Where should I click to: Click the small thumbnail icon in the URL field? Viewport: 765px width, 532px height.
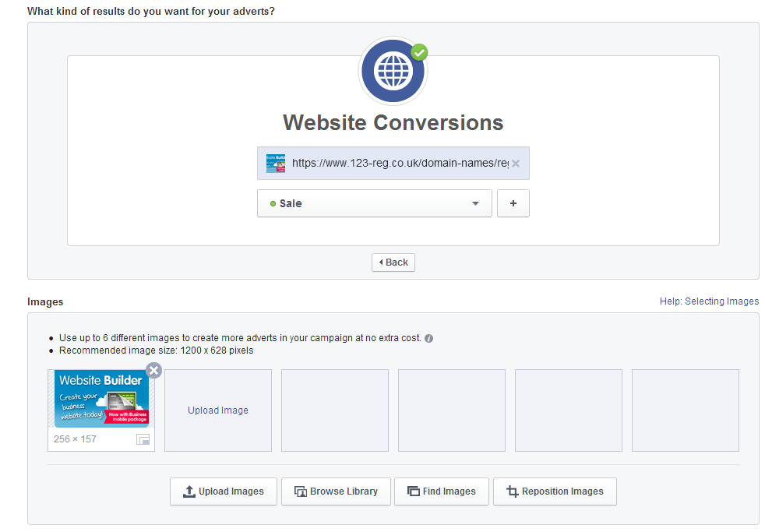276,164
